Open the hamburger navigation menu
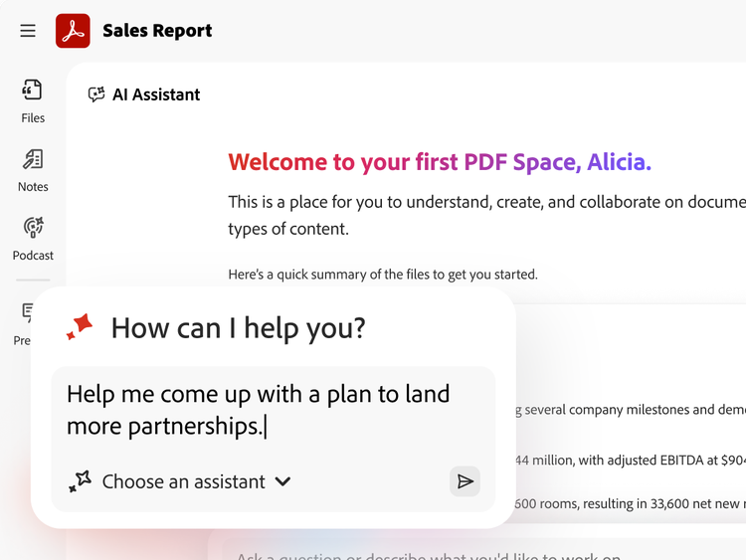 click(x=28, y=31)
